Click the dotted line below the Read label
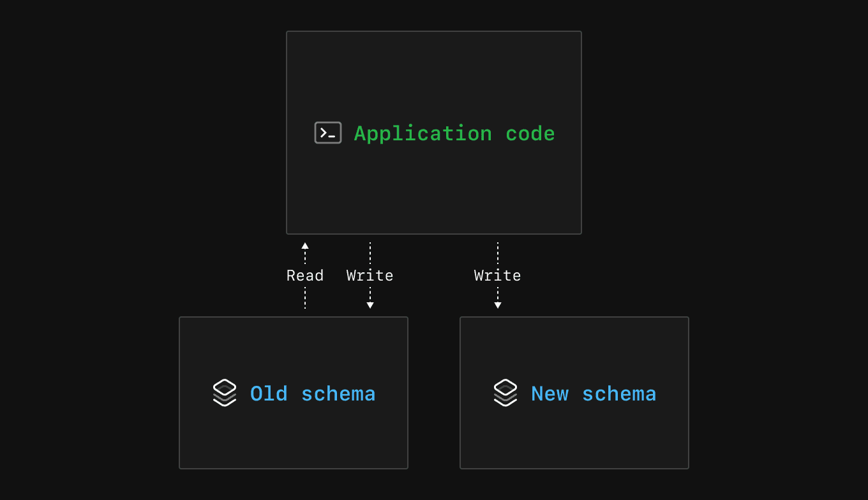Viewport: 868px width, 500px height. pyautogui.click(x=305, y=298)
